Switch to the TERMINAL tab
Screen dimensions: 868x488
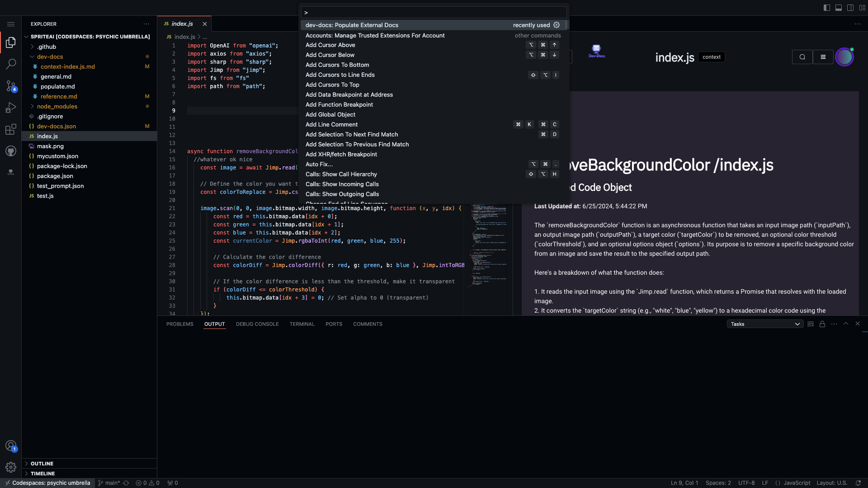tap(302, 324)
